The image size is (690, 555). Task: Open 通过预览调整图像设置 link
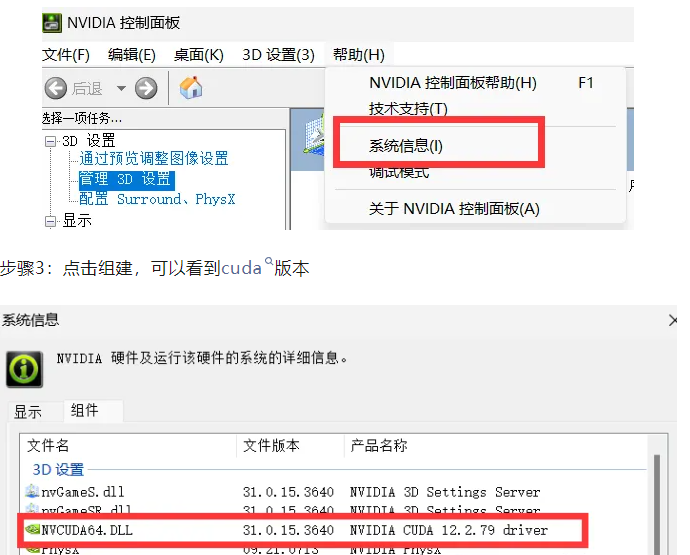pyautogui.click(x=154, y=158)
